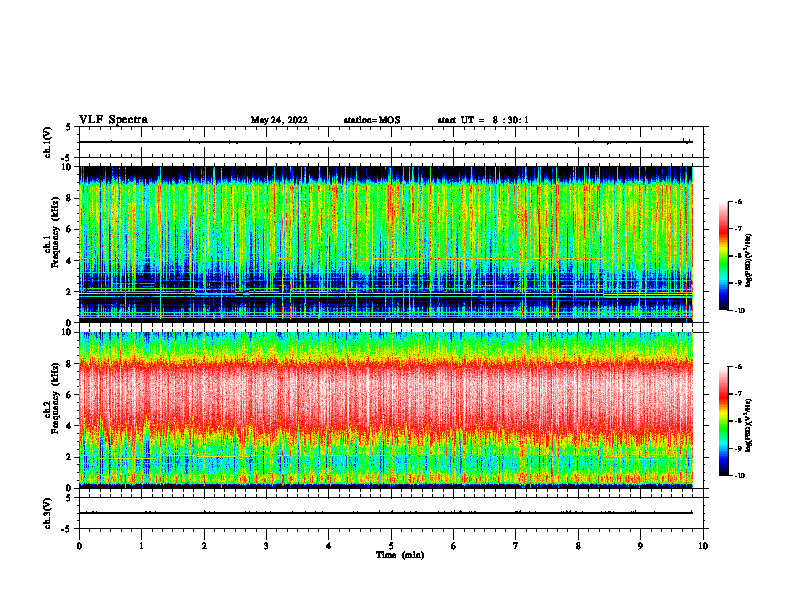Click the time axis tick label "4"
Screen dimensions: 792x612
coord(329,546)
